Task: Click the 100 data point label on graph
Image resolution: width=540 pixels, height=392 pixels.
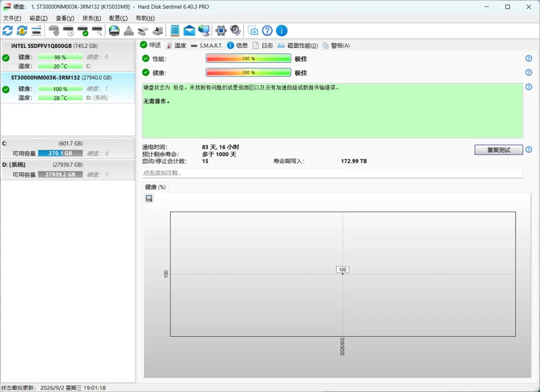Action: pyautogui.click(x=342, y=270)
